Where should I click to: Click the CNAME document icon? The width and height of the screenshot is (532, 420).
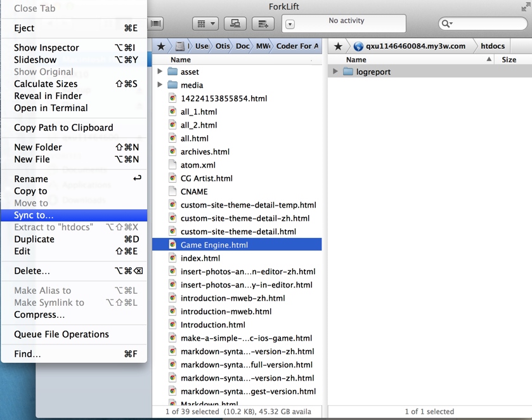tap(172, 192)
